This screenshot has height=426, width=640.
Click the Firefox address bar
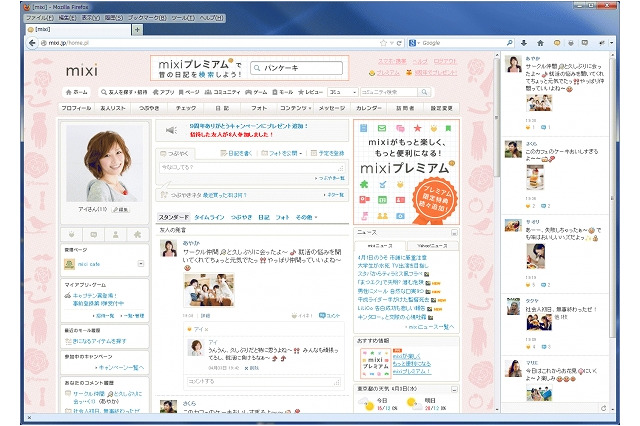(212, 42)
